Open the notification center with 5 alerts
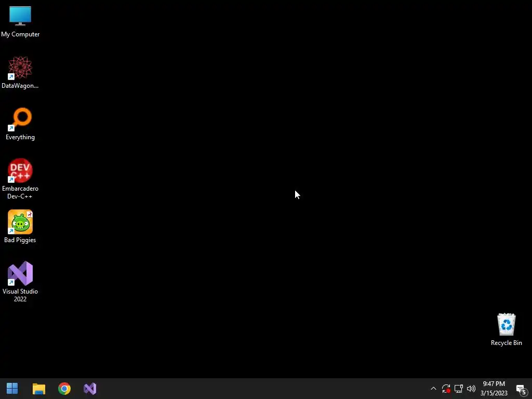Image resolution: width=532 pixels, height=399 pixels. coord(521,389)
